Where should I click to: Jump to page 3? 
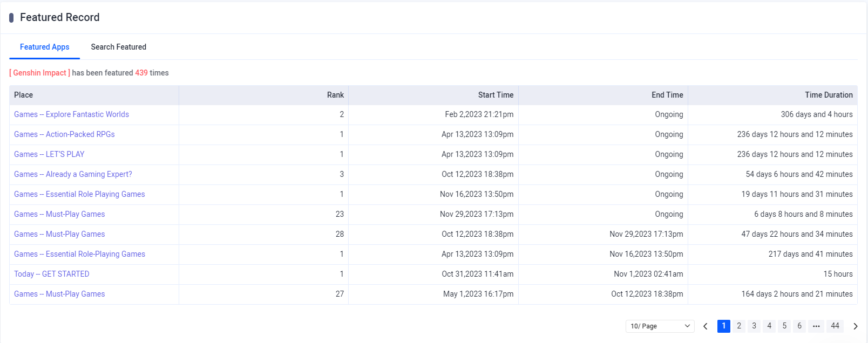point(754,326)
